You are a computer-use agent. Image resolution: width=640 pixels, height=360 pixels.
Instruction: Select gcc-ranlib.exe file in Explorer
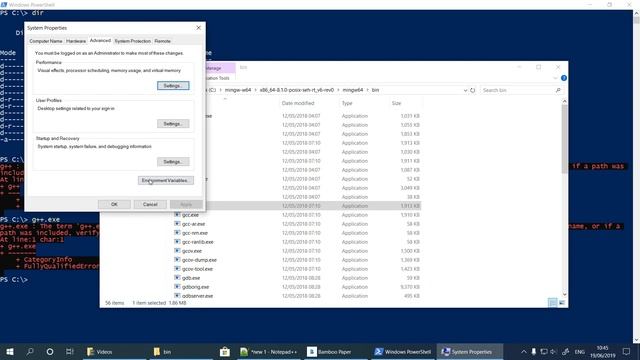pos(198,242)
